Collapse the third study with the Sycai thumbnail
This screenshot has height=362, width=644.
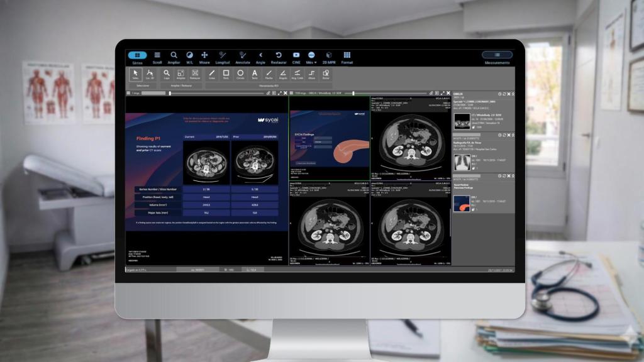513,176
